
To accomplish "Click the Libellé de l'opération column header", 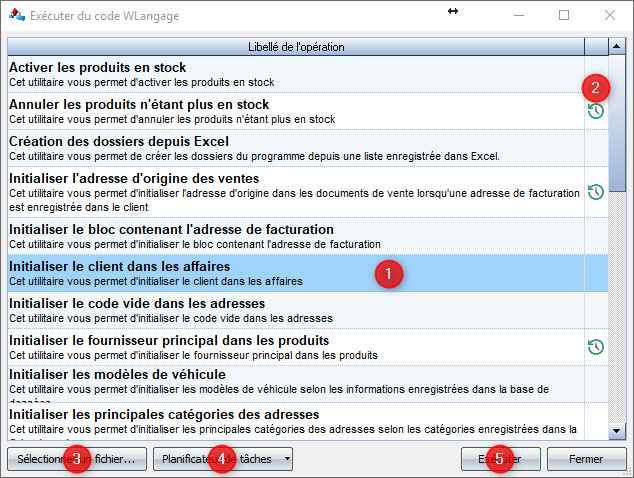I will click(x=295, y=47).
